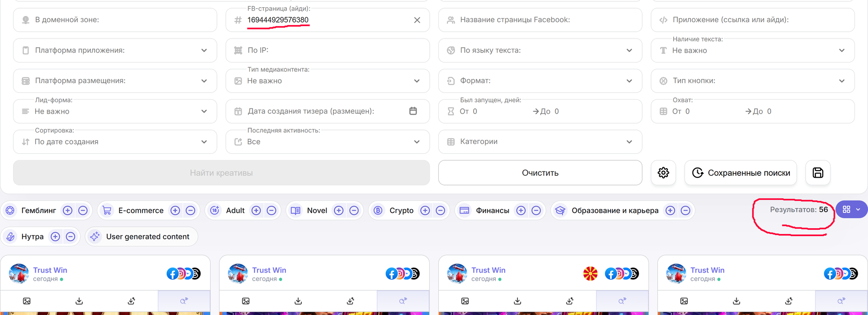Click Был запущен От value
This screenshot has height=315, width=868.
pos(475,111)
